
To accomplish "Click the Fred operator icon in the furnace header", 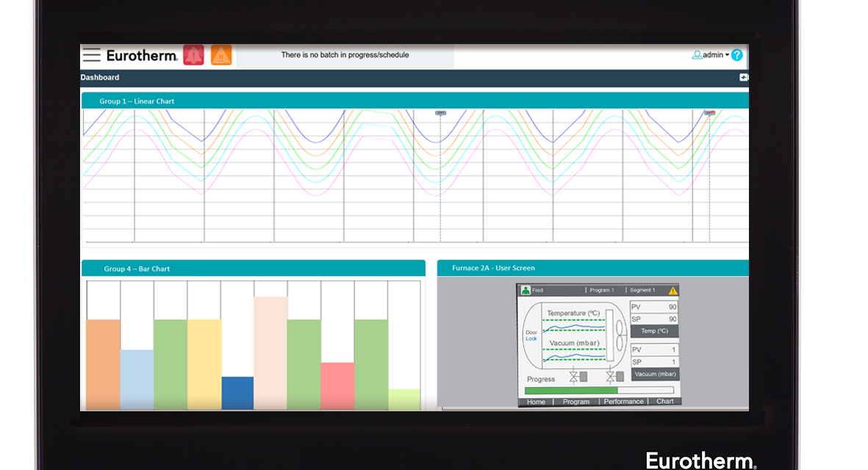I will coord(526,289).
